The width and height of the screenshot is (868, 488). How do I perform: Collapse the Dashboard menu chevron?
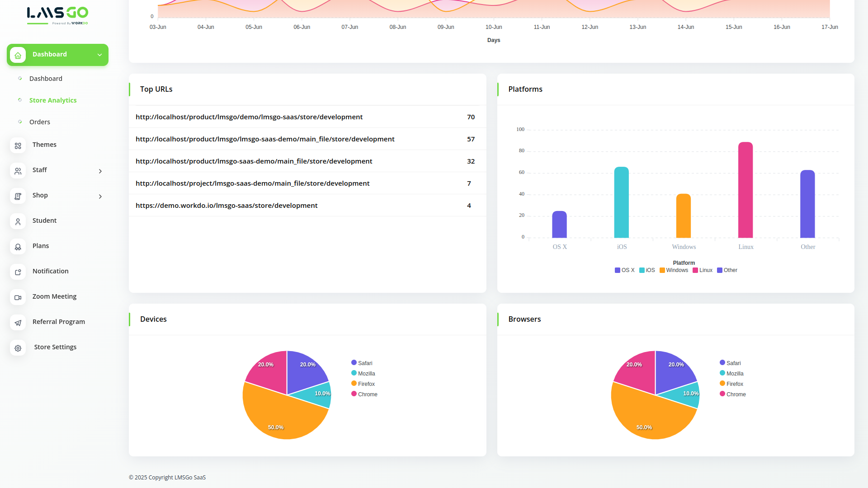tap(99, 55)
